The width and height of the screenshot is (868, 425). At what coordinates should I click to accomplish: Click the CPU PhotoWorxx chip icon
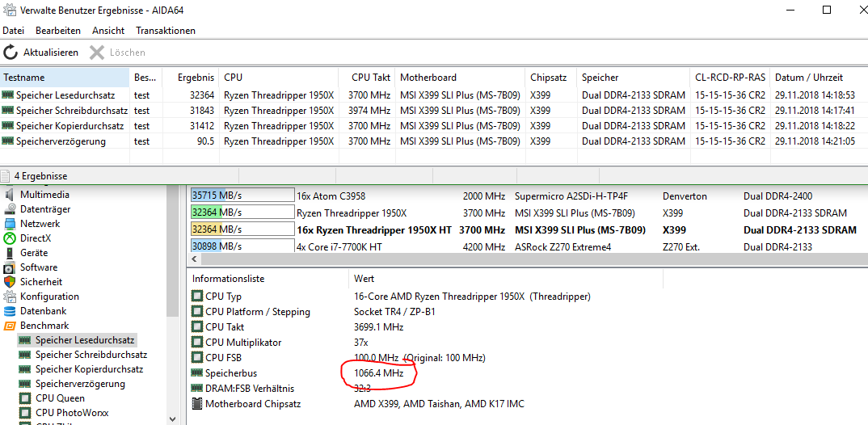[24, 412]
